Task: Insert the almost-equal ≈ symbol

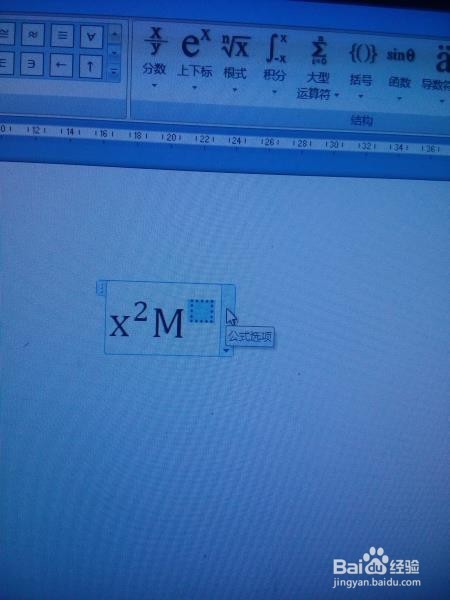Action: (x=33, y=34)
